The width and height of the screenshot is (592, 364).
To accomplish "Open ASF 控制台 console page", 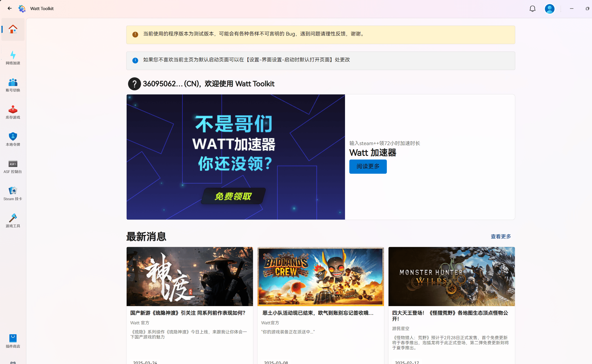I will click(13, 167).
